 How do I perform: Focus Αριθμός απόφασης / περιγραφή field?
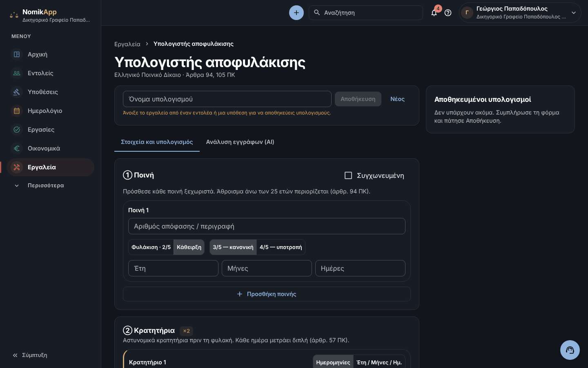click(267, 226)
